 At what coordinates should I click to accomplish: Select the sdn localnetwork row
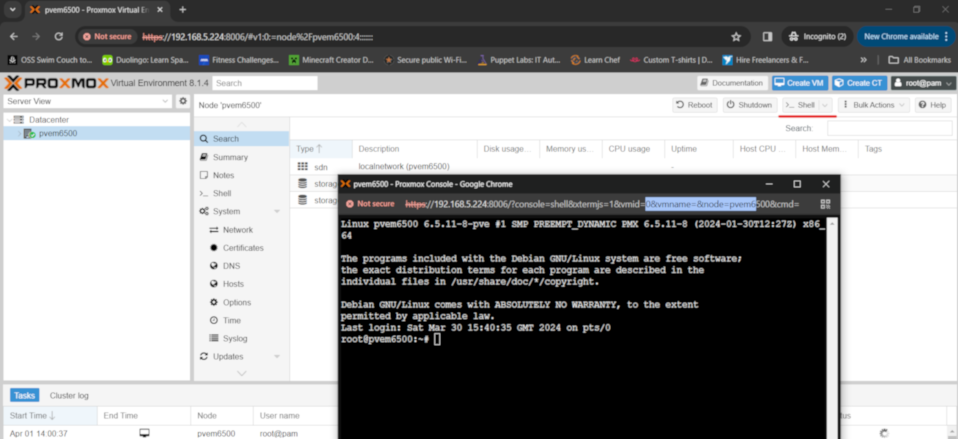tap(622, 166)
